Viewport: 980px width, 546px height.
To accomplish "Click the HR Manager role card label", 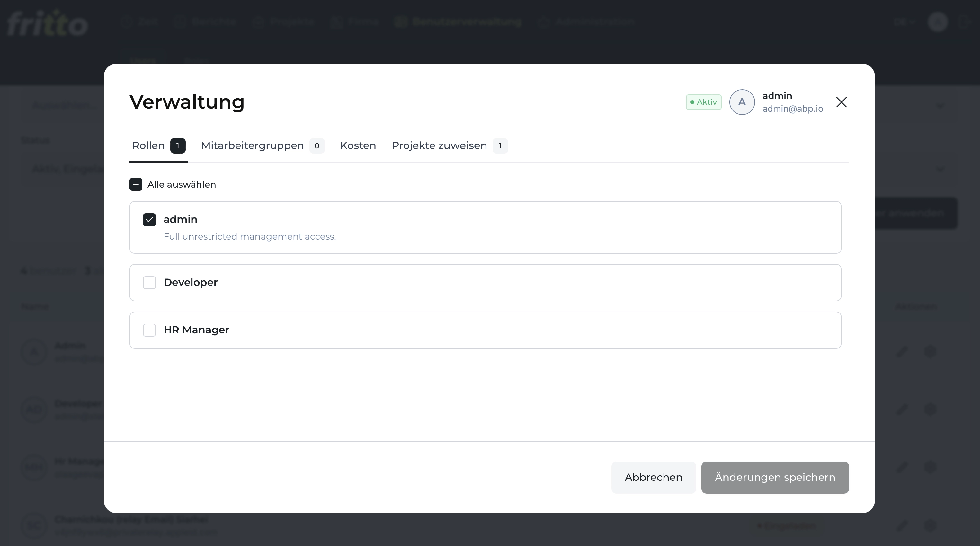I will (x=196, y=330).
